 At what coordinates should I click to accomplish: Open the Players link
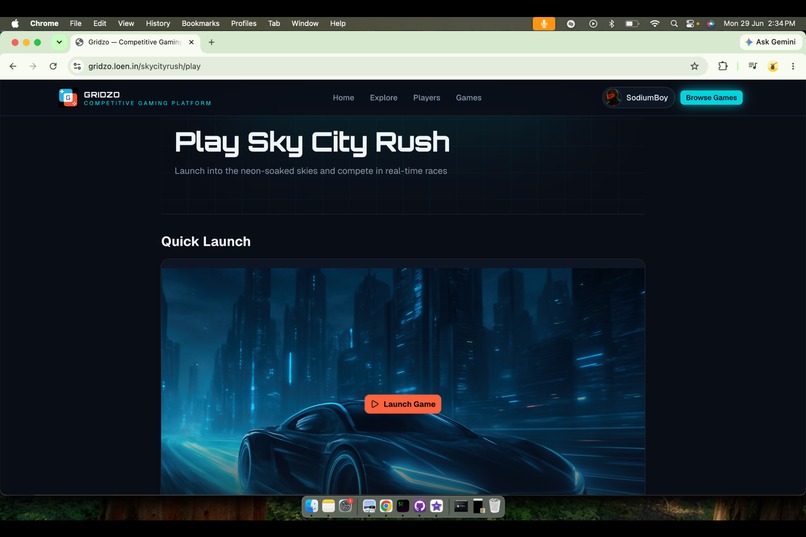(x=427, y=98)
